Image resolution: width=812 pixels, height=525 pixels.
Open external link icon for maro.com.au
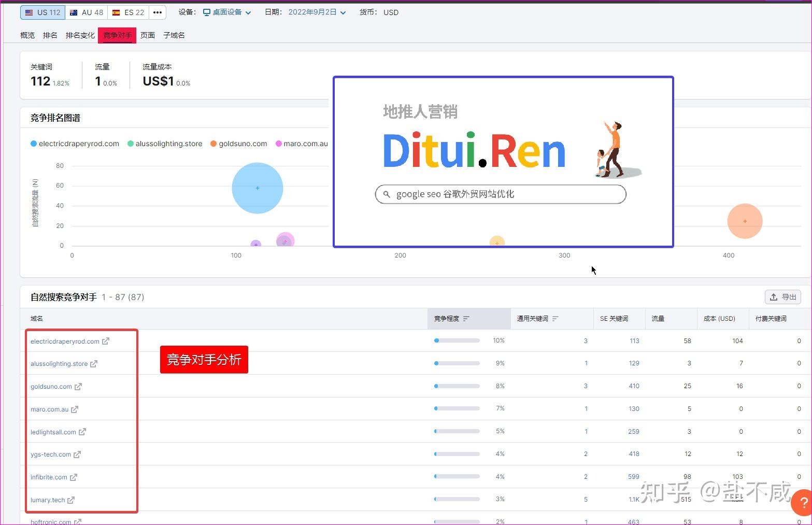pyautogui.click(x=75, y=409)
